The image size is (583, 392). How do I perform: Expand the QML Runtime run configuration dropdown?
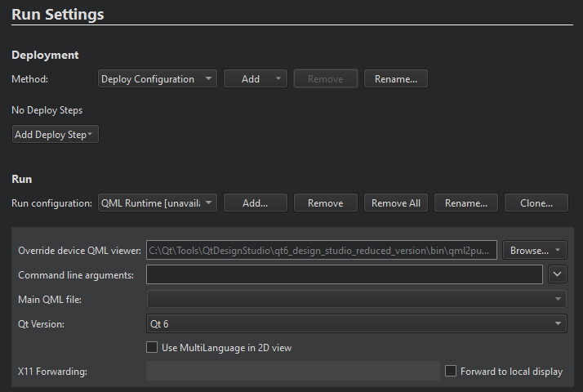click(157, 203)
